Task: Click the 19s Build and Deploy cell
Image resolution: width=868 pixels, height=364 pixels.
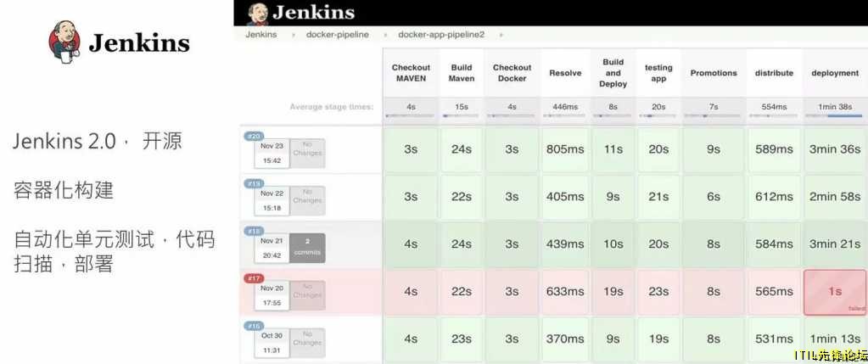Action: pos(613,292)
